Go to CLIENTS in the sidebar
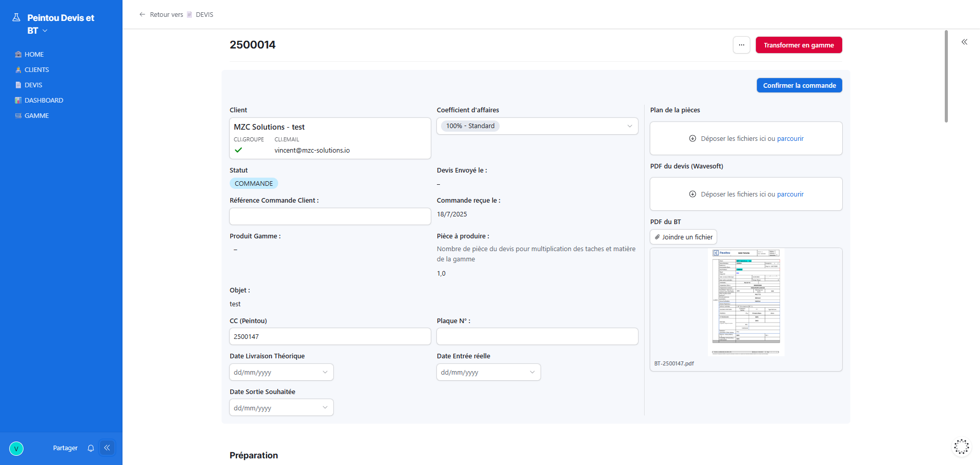Screen dimensions: 980x465 point(37,70)
